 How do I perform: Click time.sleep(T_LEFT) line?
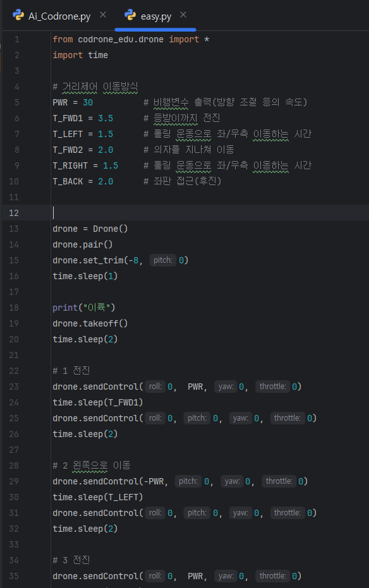(x=98, y=497)
